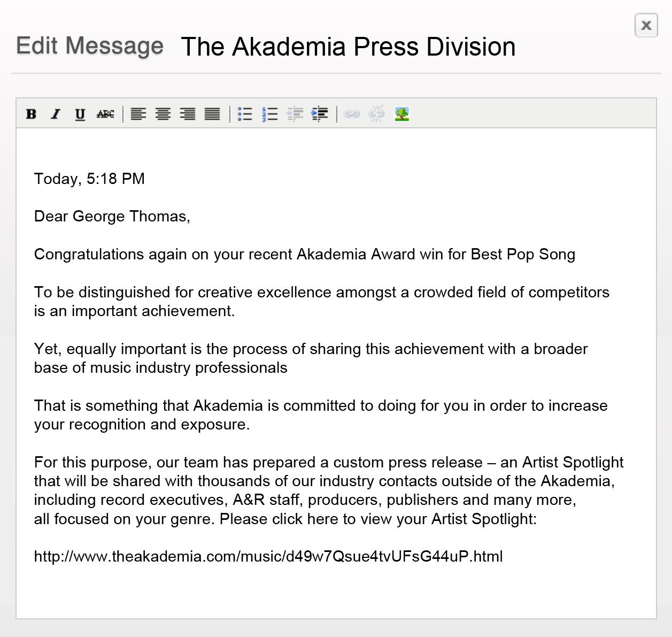Insert a bulleted list
Screen dimensions: 672x637
(x=245, y=114)
